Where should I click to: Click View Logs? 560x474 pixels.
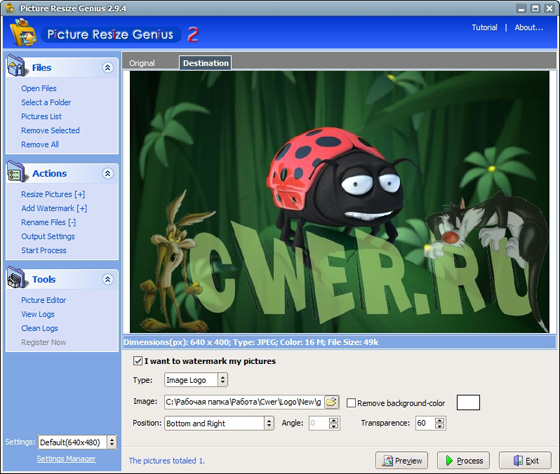[x=38, y=314]
